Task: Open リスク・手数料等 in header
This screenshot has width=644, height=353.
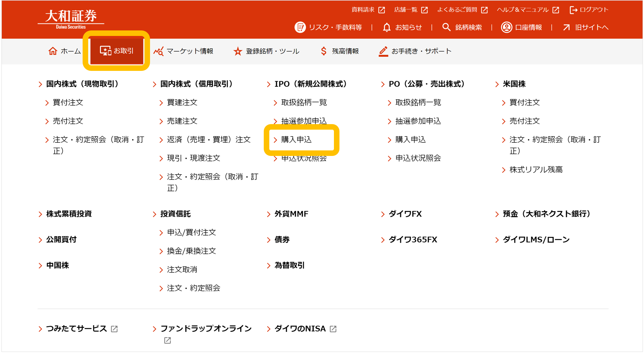Action: [328, 27]
